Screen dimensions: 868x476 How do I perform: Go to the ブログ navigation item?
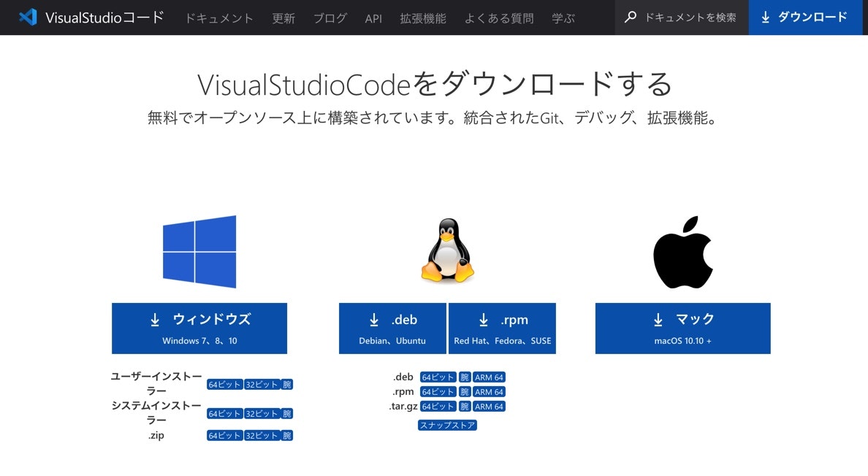click(330, 18)
